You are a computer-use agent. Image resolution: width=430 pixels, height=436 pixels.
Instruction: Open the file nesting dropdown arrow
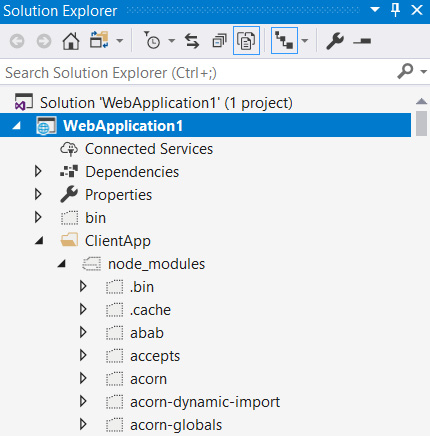pos(305,41)
